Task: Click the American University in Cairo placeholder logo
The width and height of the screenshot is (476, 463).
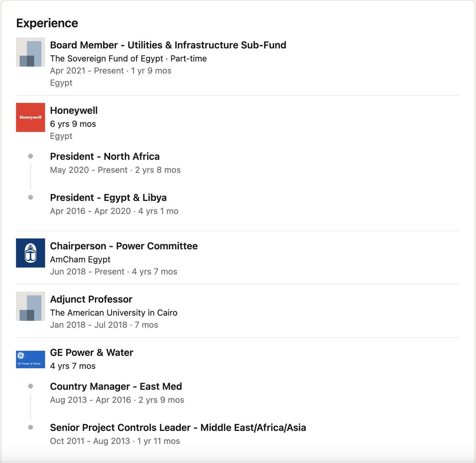Action: (x=31, y=306)
